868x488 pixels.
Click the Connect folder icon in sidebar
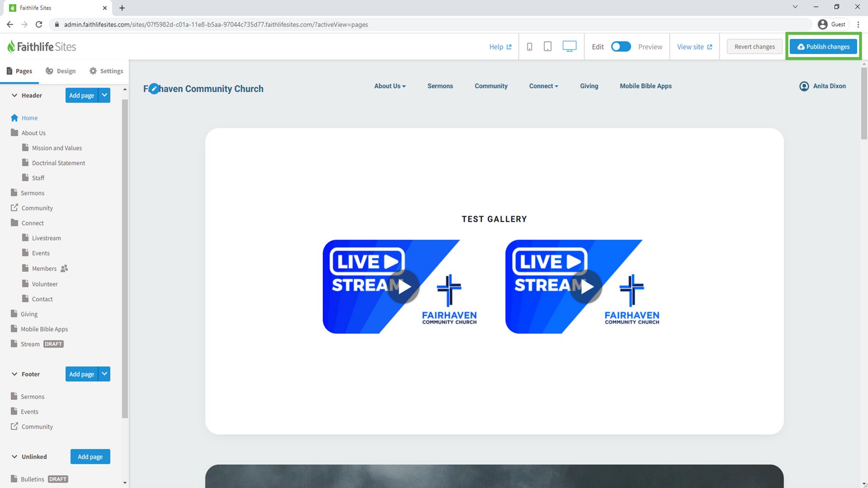[14, 223]
